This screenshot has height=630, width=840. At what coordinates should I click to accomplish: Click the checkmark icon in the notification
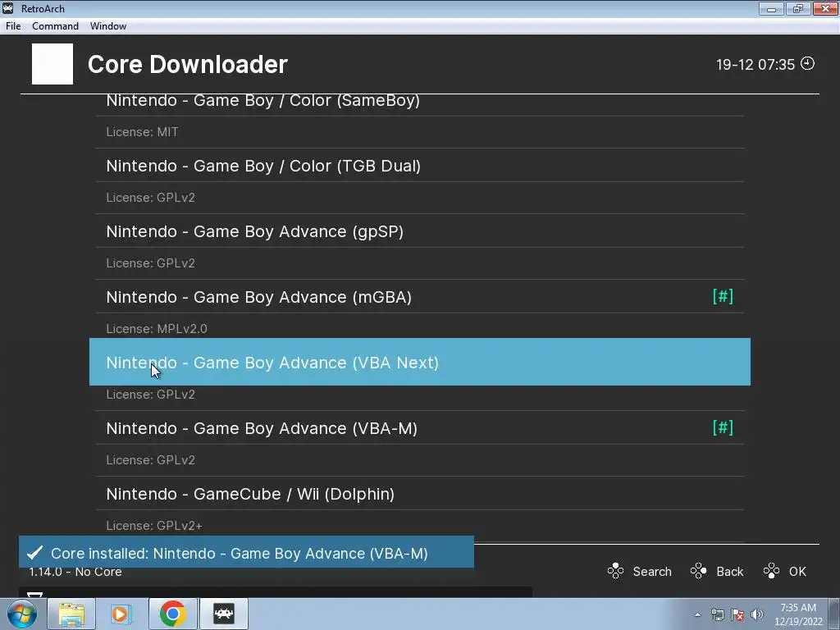point(34,552)
